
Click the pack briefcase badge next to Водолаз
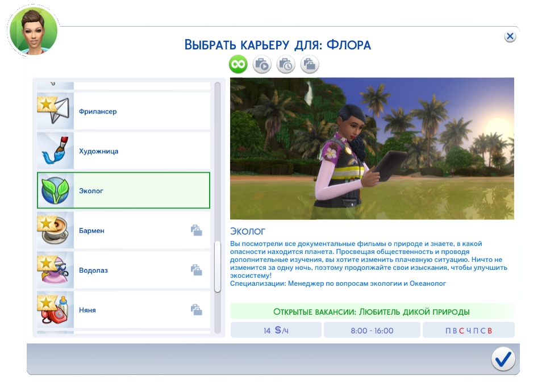click(x=198, y=270)
